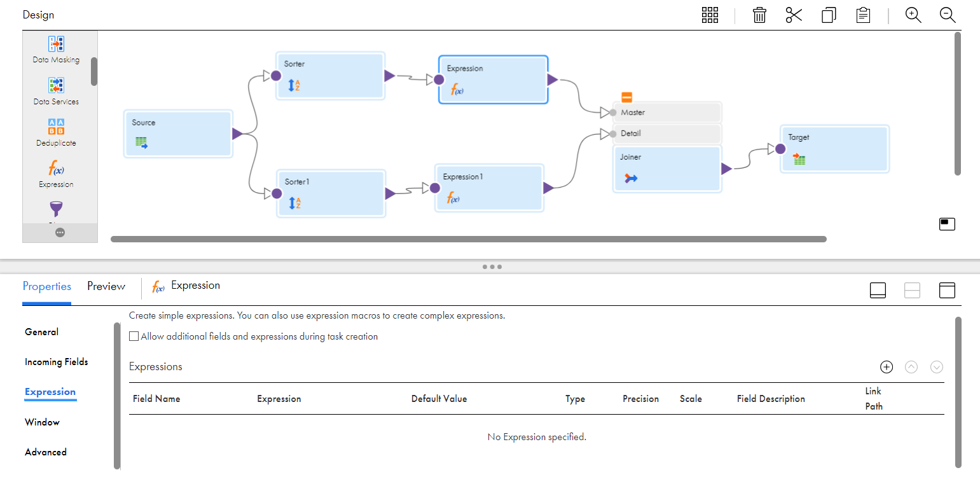Maximize the properties panel layout
980x484 pixels.
pos(947,290)
